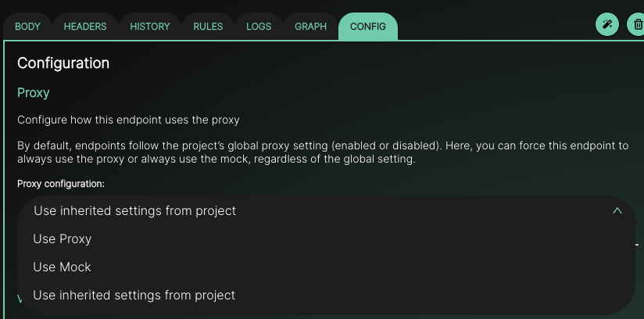Click the Proxy section heading
The image size is (644, 319).
pos(34,92)
